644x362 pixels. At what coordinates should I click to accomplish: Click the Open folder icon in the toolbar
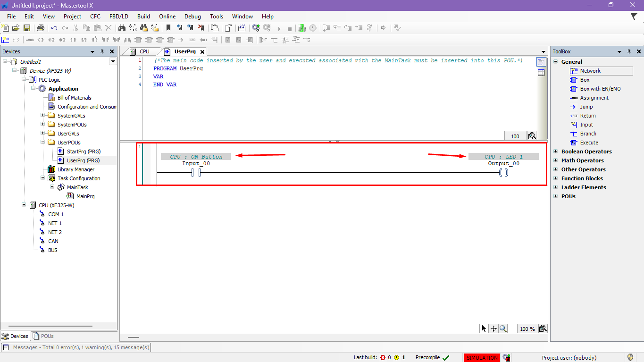16,28
